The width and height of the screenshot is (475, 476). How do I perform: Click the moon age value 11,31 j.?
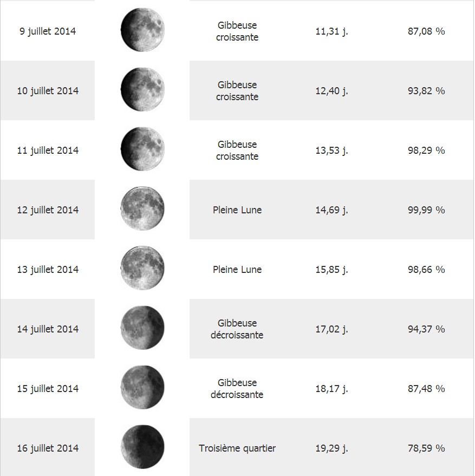click(331, 31)
